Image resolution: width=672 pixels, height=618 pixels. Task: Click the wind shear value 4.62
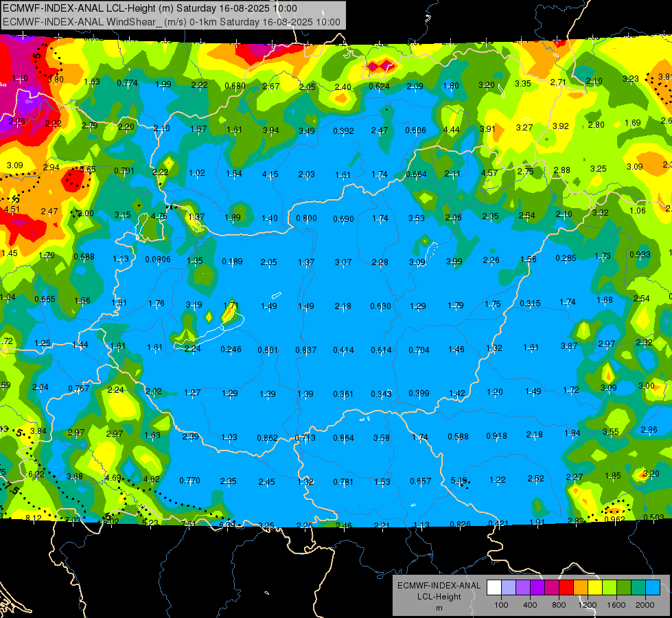(x=151, y=479)
